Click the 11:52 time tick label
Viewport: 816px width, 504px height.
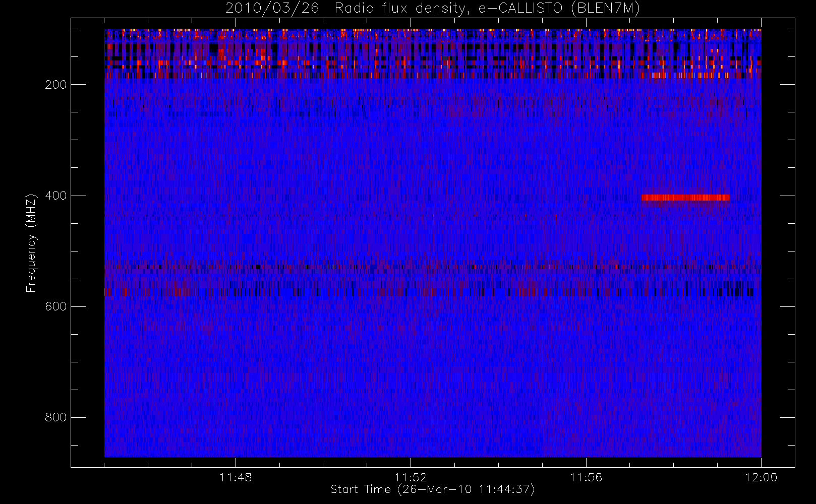coord(411,477)
